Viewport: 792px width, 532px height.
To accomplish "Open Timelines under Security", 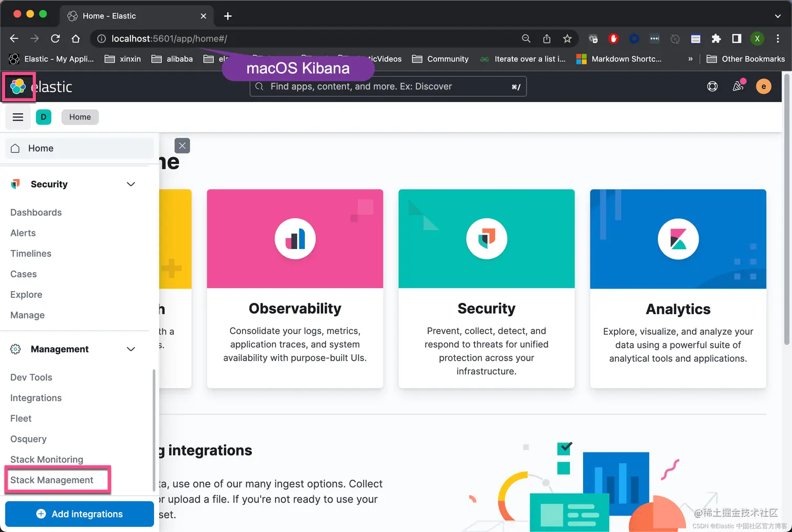I will click(31, 253).
